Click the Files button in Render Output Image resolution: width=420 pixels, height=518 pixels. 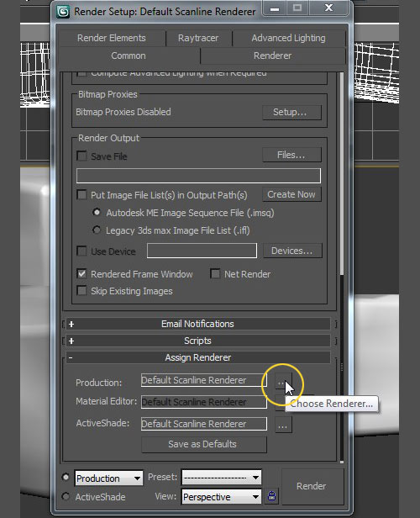click(291, 155)
